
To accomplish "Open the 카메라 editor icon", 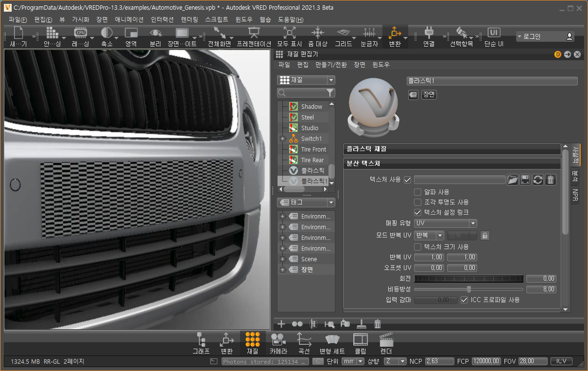I will click(x=278, y=343).
